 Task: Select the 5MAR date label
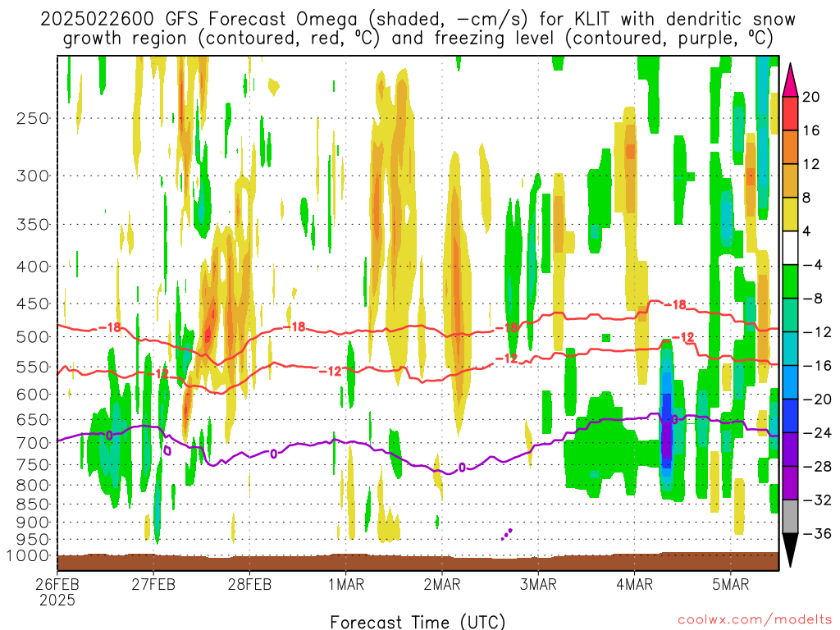click(x=731, y=584)
